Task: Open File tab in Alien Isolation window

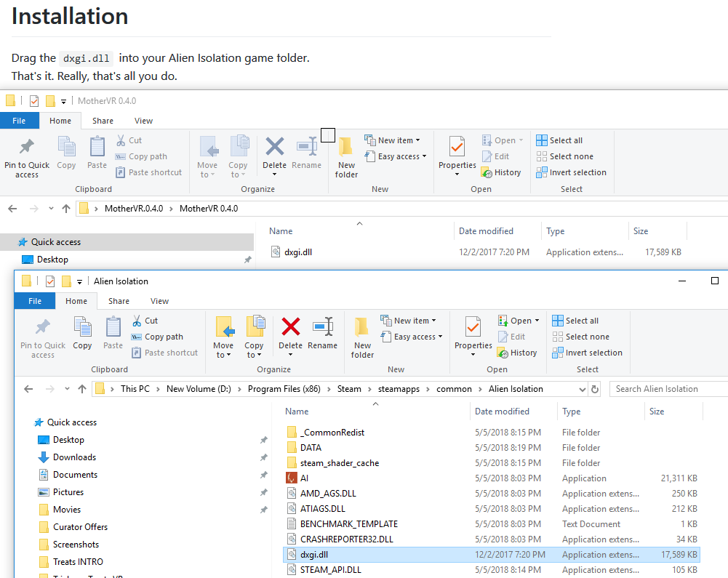Action: [35, 301]
